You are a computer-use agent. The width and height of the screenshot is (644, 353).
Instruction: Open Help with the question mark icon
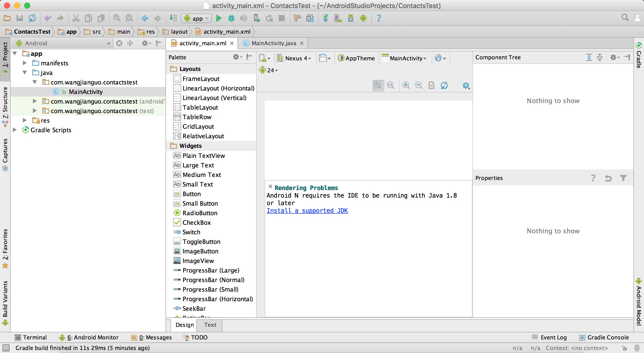[379, 18]
